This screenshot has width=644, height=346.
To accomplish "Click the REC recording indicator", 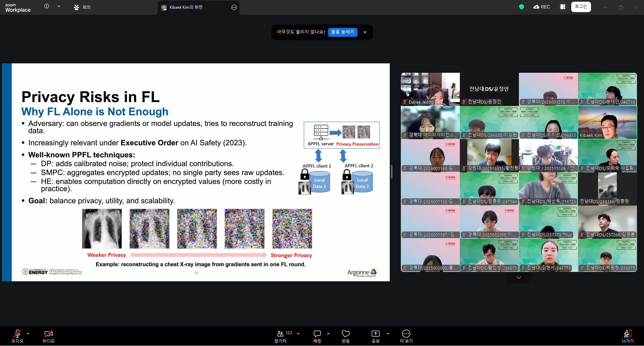I will (542, 7).
